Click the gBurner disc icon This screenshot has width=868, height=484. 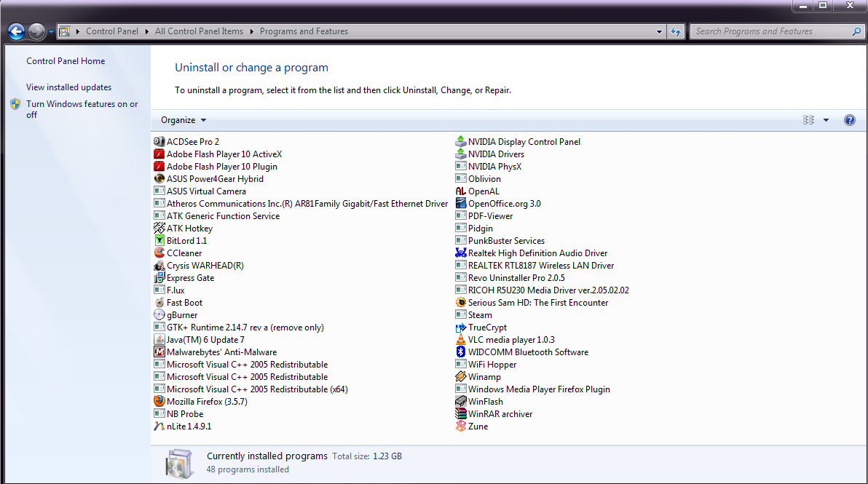[x=159, y=314]
